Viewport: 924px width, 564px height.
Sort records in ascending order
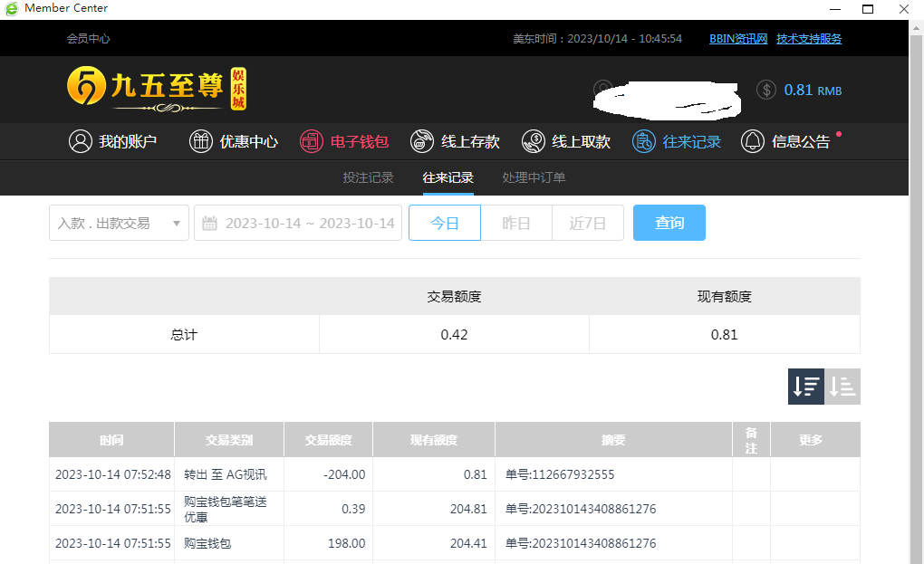pyautogui.click(x=842, y=387)
